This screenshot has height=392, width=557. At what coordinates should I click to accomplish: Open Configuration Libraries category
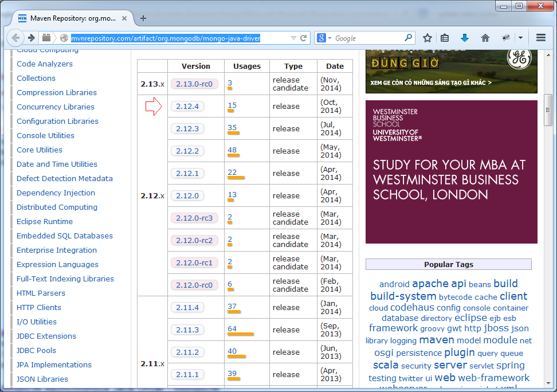[x=57, y=121]
